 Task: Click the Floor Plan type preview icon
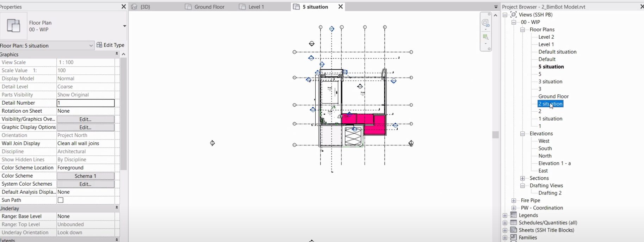(13, 26)
